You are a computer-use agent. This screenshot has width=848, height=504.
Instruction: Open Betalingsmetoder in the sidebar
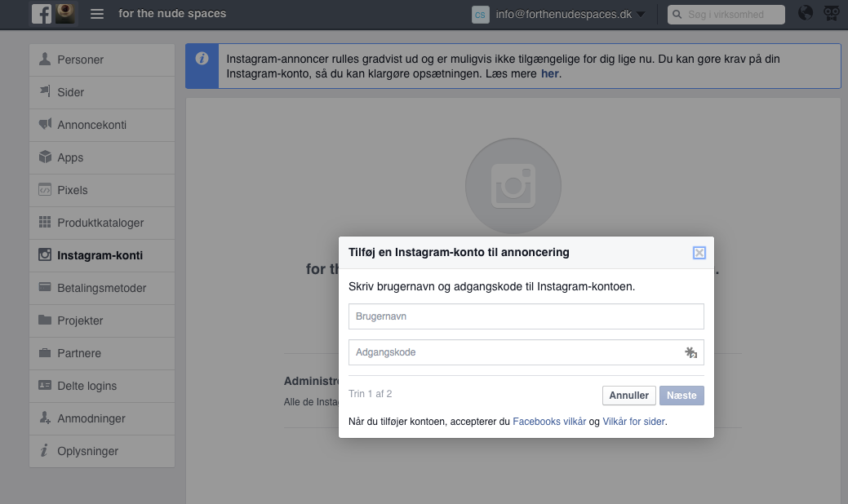click(x=102, y=289)
